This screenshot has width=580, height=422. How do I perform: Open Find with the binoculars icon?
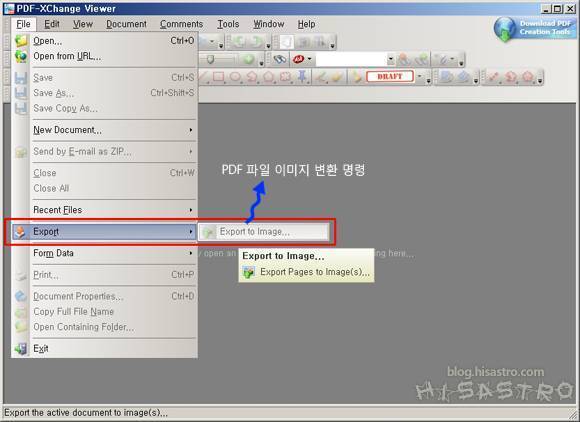click(x=280, y=59)
